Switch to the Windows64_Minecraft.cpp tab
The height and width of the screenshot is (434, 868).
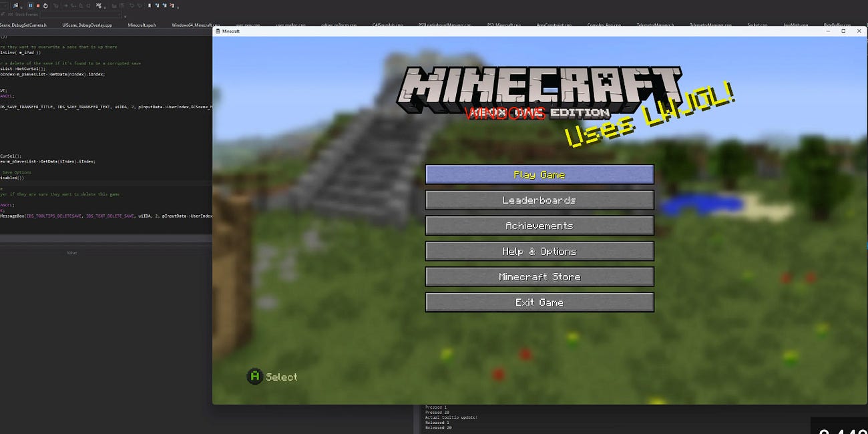(x=196, y=25)
